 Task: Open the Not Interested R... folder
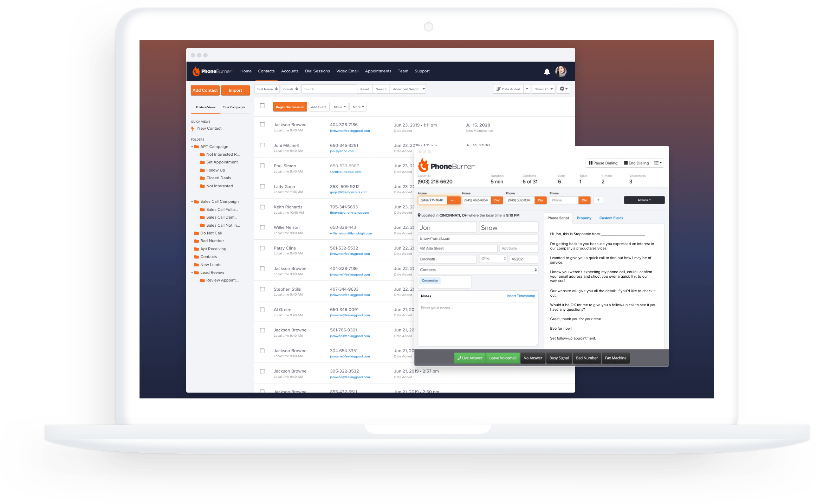pyautogui.click(x=220, y=154)
